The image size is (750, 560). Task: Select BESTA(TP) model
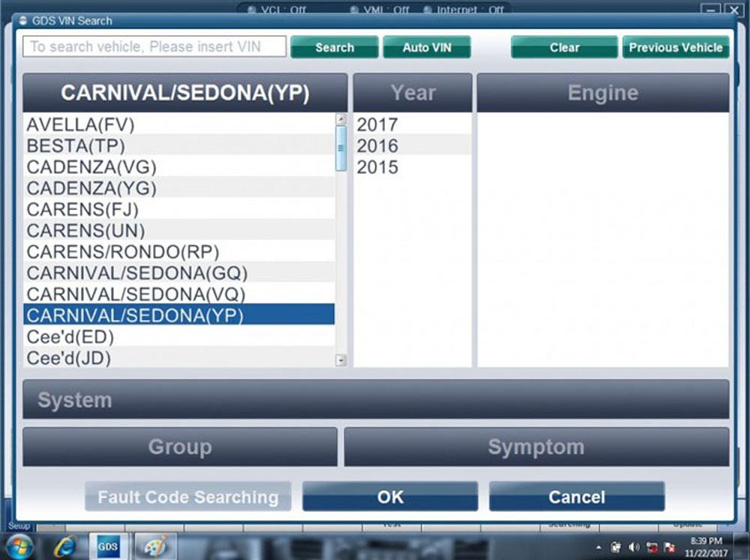pos(179,145)
